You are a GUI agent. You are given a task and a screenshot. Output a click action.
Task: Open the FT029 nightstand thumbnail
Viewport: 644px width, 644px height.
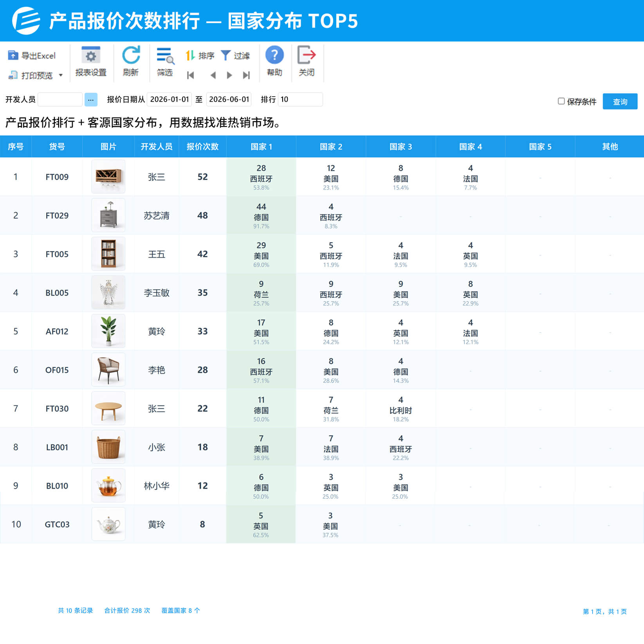[x=108, y=215]
